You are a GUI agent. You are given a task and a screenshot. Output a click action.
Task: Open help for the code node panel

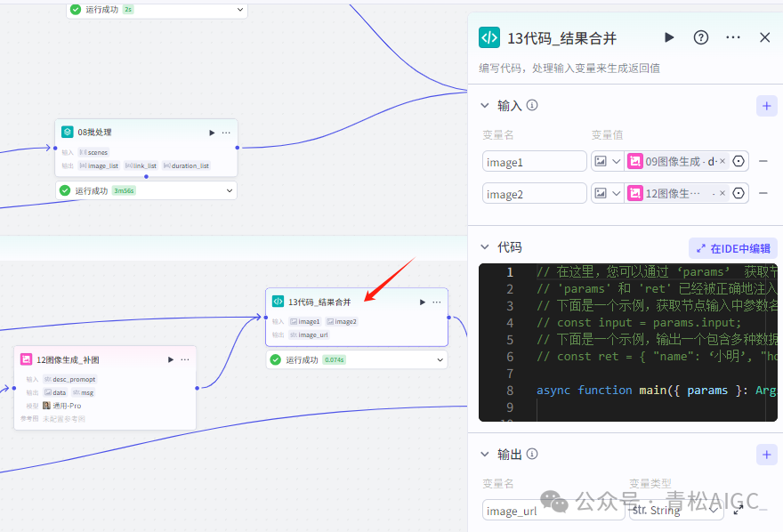[x=701, y=37]
